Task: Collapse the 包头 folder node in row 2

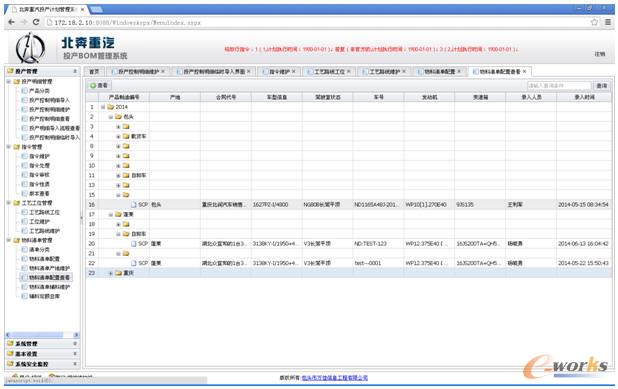Action: pyautogui.click(x=111, y=117)
